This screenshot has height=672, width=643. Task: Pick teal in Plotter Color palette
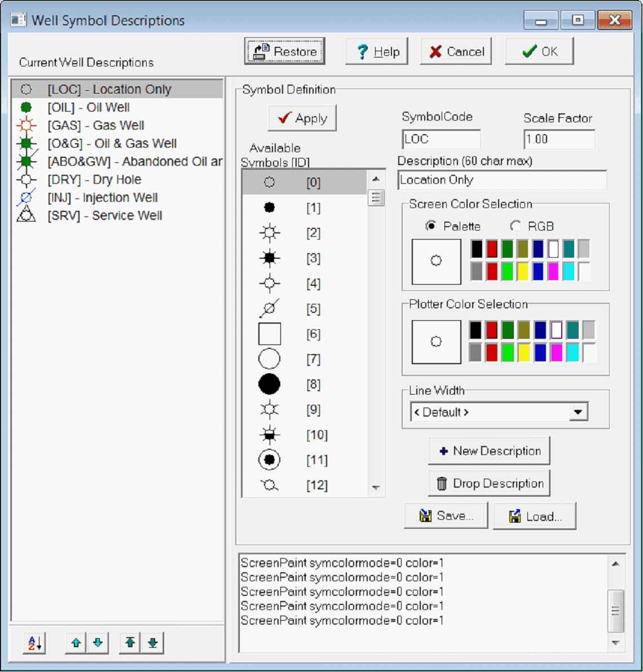click(x=572, y=330)
